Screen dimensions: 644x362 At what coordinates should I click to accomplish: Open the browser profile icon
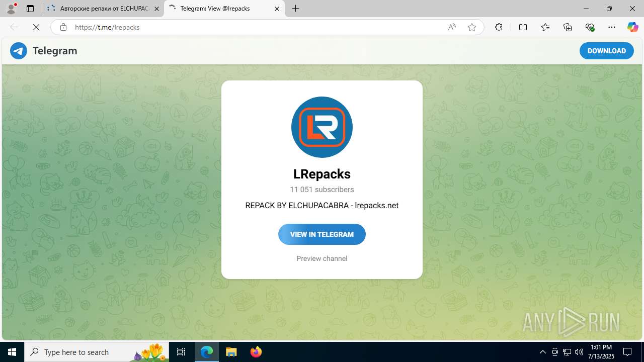pos(11,9)
